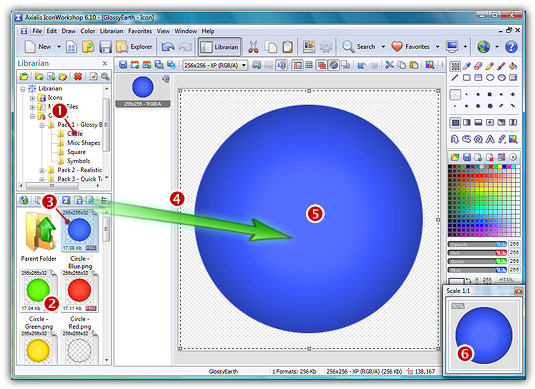Screen dimensions: 535x389
Task: Select the Line drawing tool
Action: tap(455, 77)
